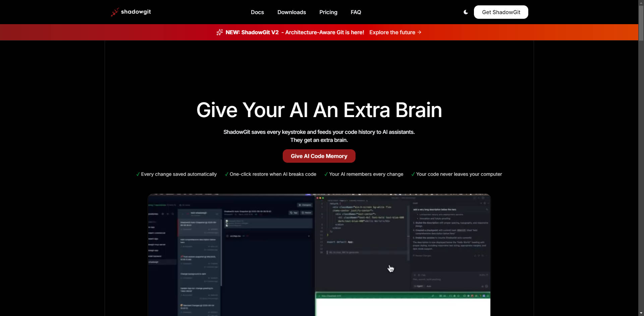This screenshot has width=644, height=316.
Task: Click checkmark beside One-click restore text
Action: (226, 174)
